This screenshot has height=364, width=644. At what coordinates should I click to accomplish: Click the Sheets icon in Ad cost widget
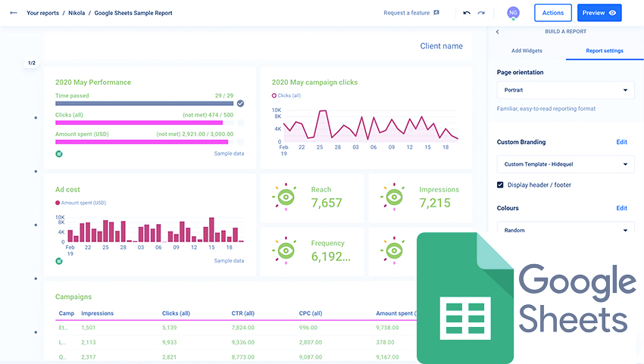point(58,260)
